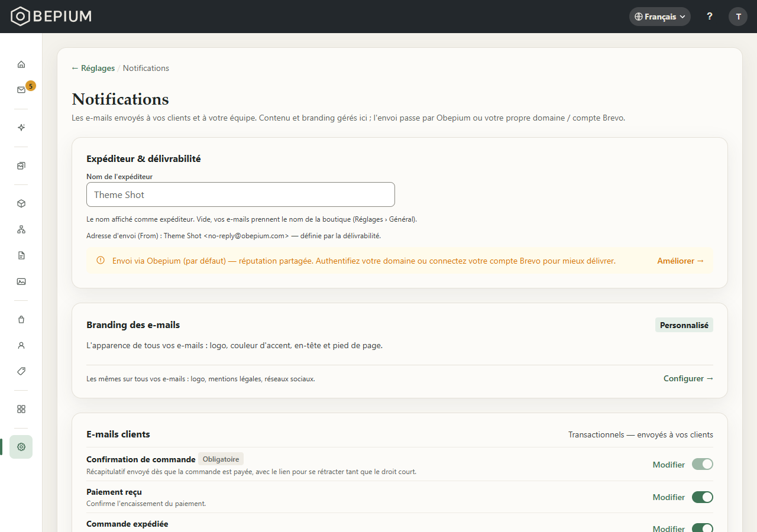The image size is (757, 532).
Task: Click the Obepium logo
Action: coord(51,17)
